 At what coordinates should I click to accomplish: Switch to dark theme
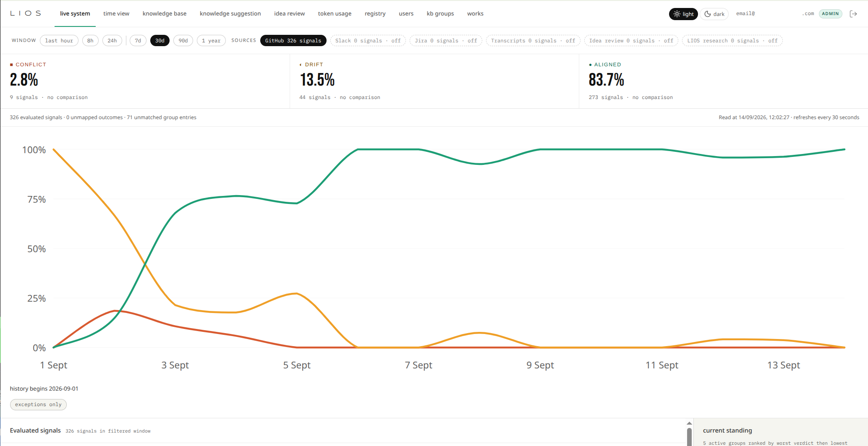click(x=714, y=14)
